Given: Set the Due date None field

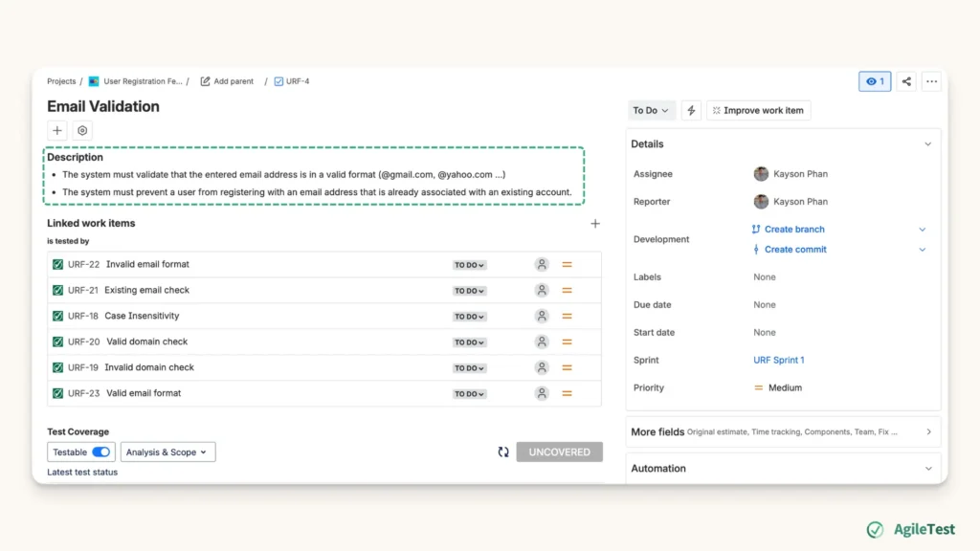Looking at the screenshot, I should tap(765, 305).
